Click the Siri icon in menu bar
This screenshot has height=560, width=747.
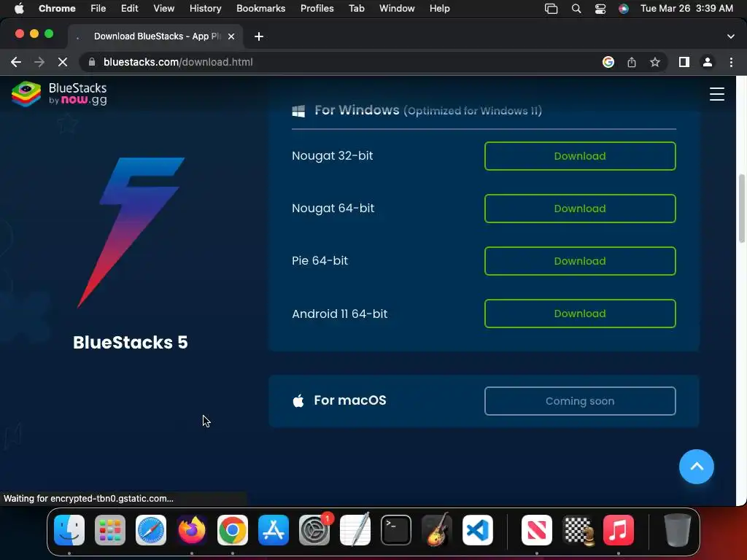coord(623,9)
